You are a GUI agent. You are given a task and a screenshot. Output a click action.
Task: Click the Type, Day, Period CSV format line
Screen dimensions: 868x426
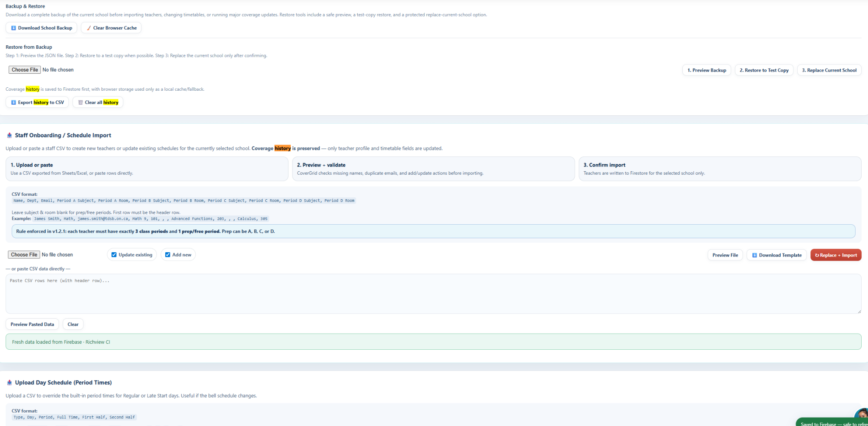(x=74, y=418)
